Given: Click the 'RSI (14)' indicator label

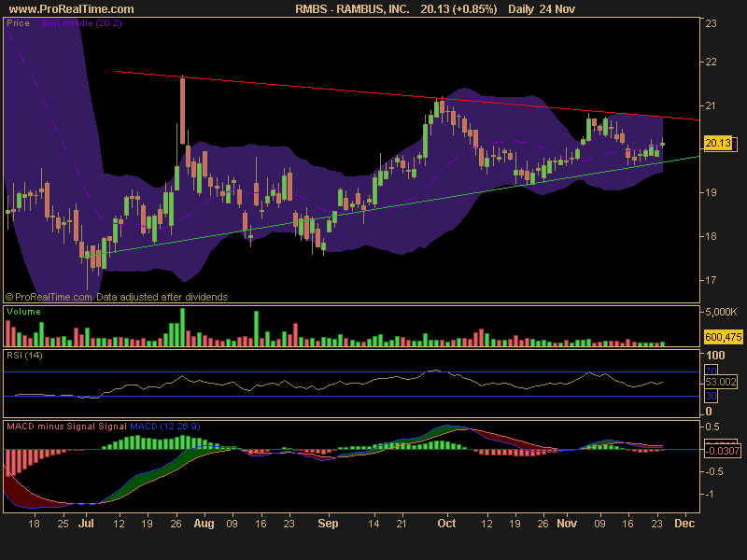Looking at the screenshot, I should [x=24, y=356].
